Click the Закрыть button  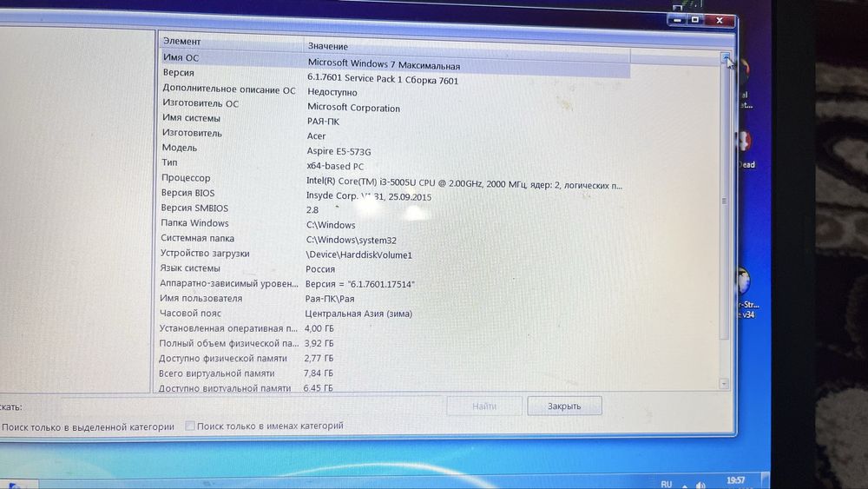tap(564, 406)
